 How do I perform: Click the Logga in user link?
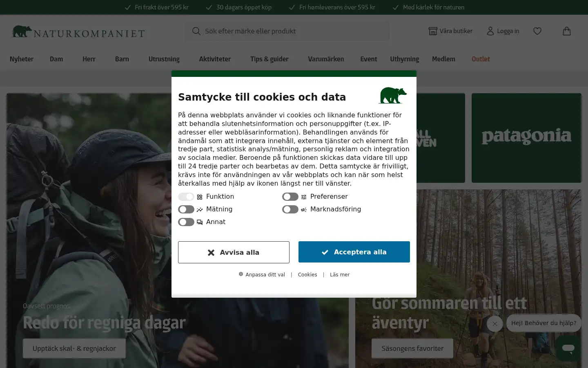[x=503, y=31]
